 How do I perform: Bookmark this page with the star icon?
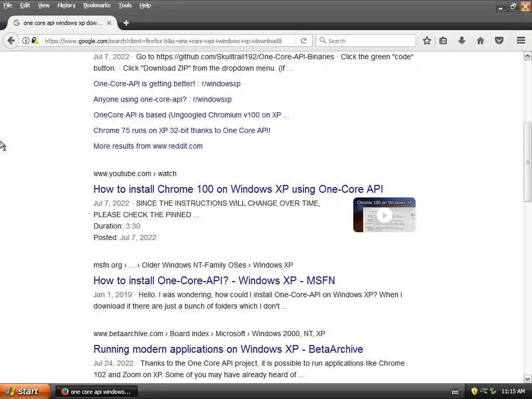(x=427, y=41)
